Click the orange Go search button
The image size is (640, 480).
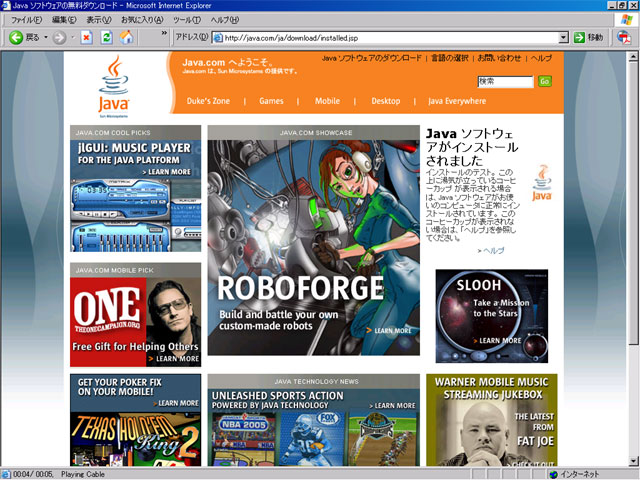click(545, 81)
